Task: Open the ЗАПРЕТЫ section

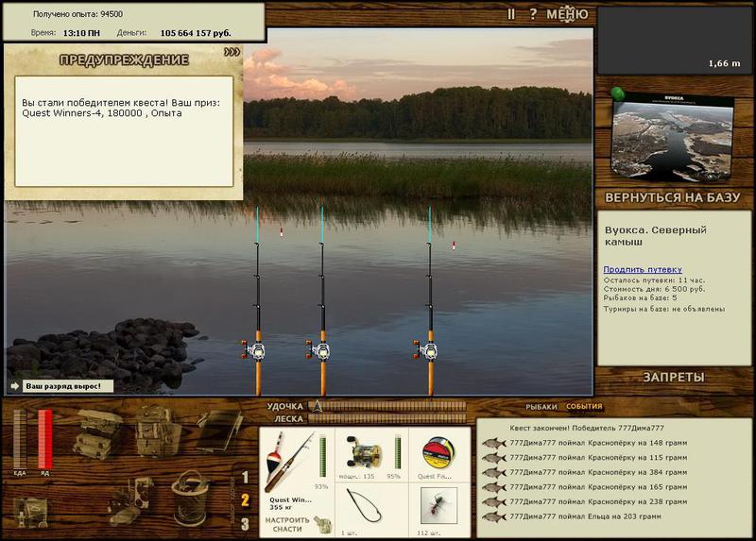Action: tap(674, 378)
